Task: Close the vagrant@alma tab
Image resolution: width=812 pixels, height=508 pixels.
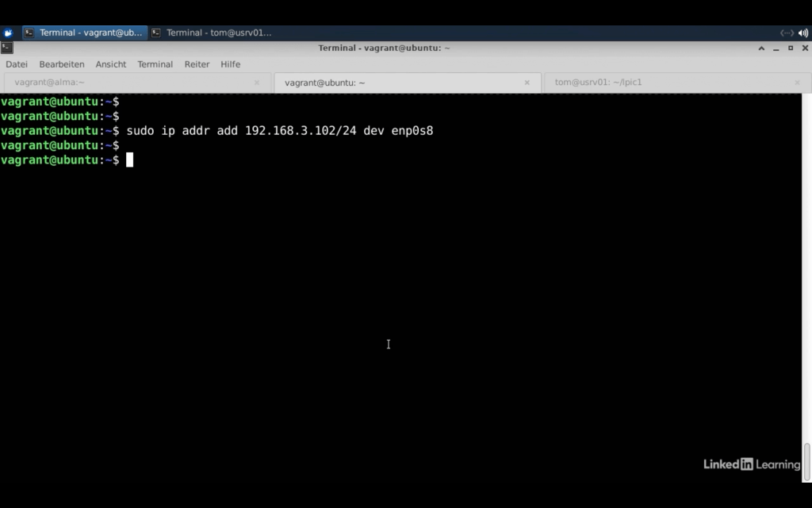Action: point(257,83)
